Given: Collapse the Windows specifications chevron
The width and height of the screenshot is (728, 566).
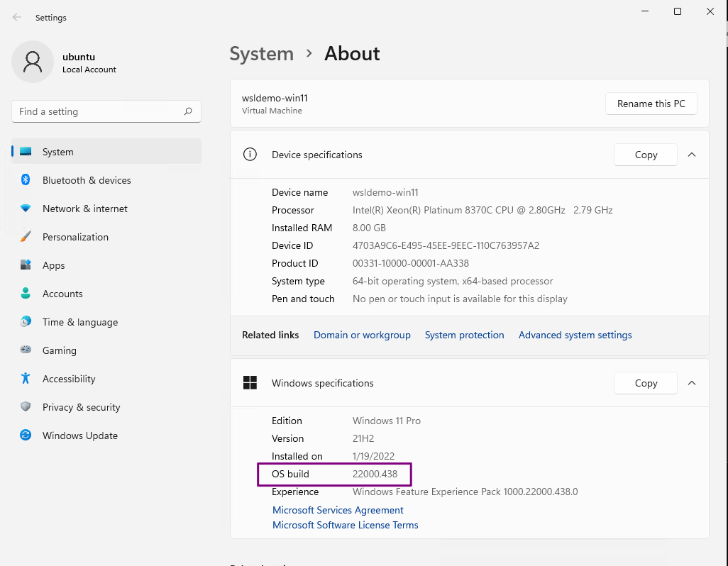Looking at the screenshot, I should click(692, 383).
